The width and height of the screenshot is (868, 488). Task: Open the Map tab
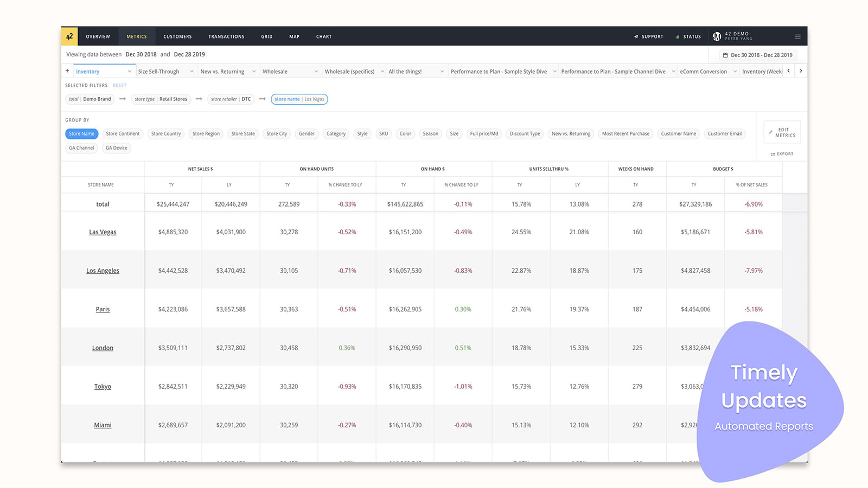294,37
